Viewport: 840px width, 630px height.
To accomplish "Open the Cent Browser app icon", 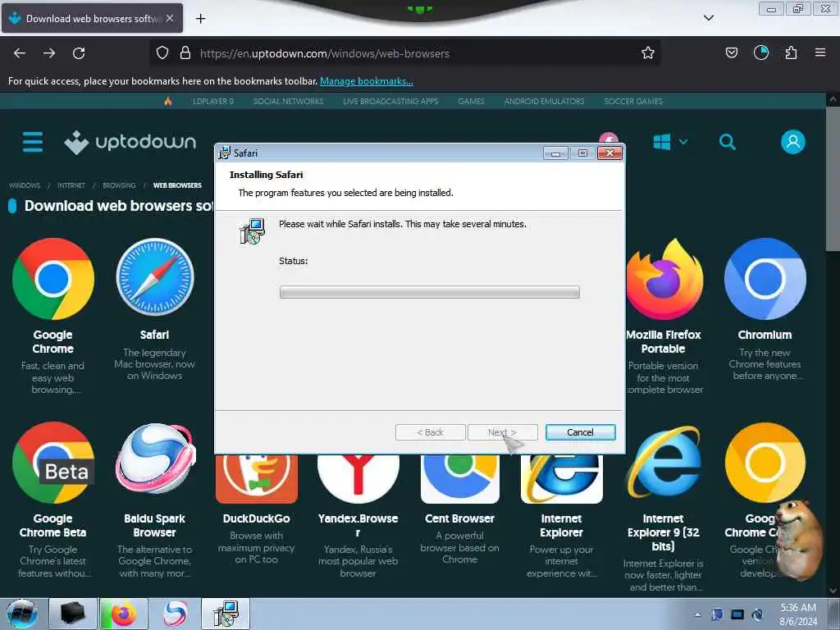I will click(460, 479).
